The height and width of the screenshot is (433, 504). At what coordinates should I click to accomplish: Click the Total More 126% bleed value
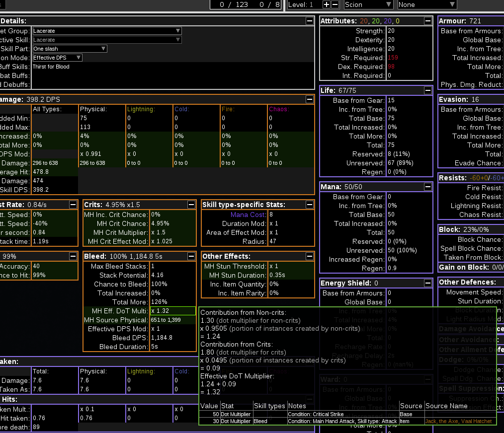pyautogui.click(x=159, y=302)
